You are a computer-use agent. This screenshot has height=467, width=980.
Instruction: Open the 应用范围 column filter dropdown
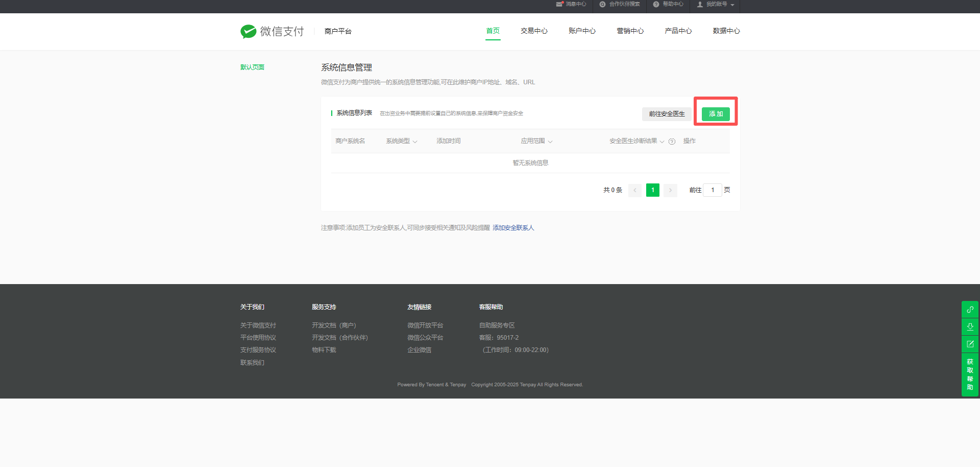[x=550, y=142]
